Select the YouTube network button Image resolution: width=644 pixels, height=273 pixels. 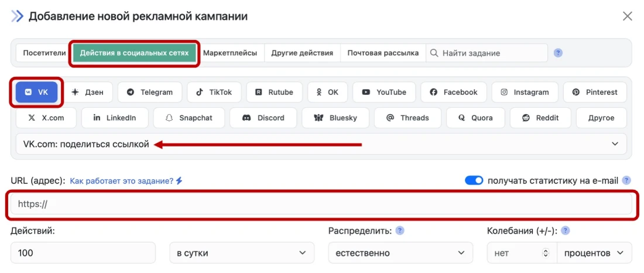pos(383,92)
